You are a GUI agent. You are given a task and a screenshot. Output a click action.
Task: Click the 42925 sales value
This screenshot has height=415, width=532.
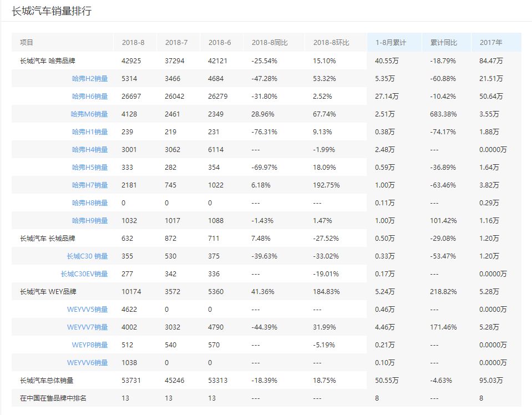(131, 61)
